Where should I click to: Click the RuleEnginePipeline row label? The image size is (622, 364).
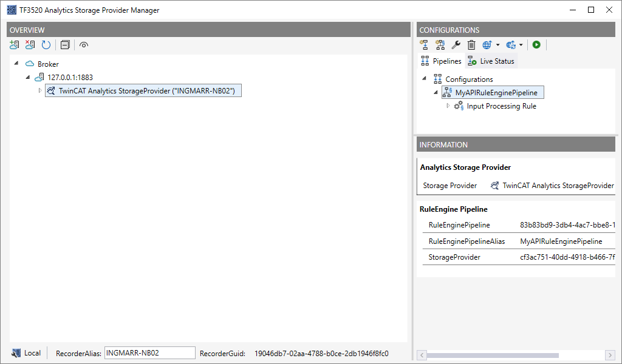point(459,225)
